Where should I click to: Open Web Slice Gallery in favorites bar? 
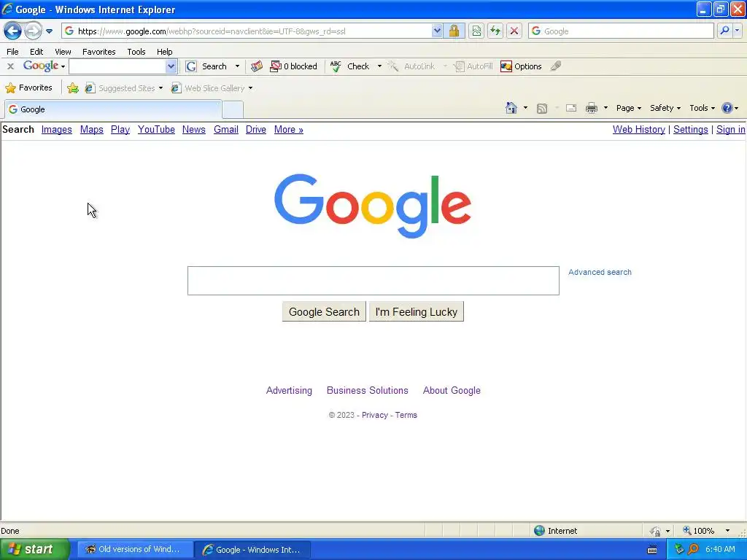tap(212, 88)
